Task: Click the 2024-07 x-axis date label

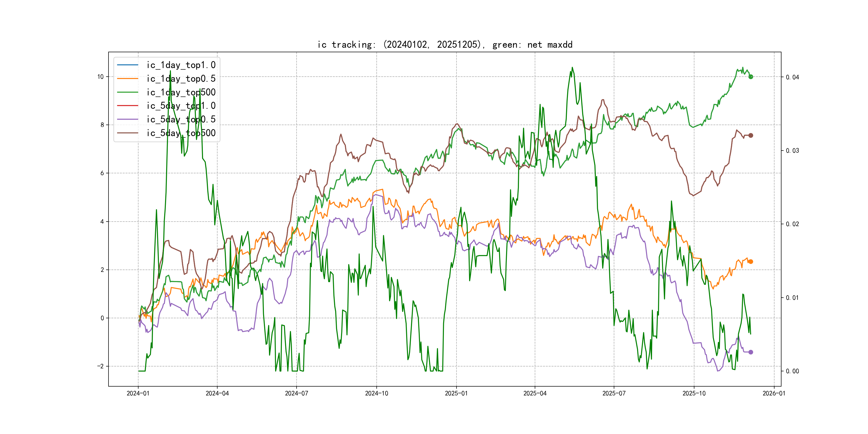Action: pyautogui.click(x=296, y=394)
